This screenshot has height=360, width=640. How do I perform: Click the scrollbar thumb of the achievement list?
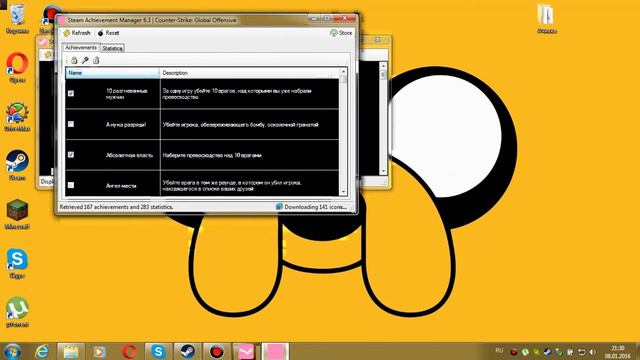343,79
